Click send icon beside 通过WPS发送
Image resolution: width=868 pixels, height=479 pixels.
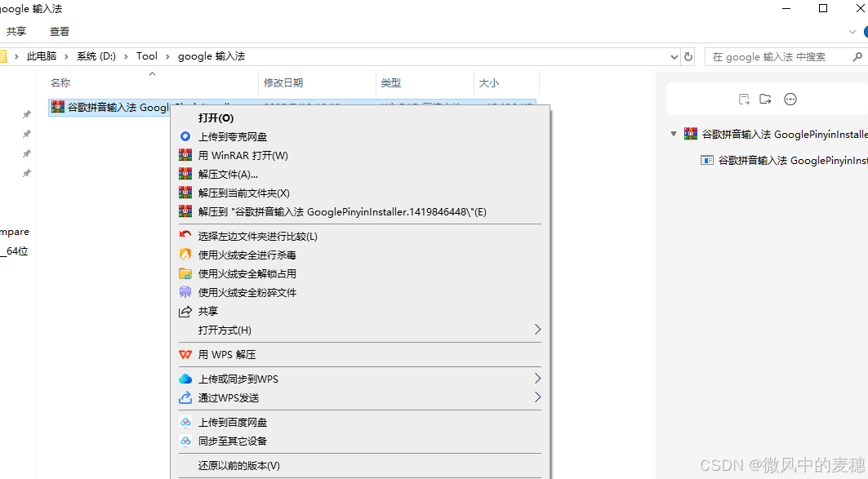185,397
